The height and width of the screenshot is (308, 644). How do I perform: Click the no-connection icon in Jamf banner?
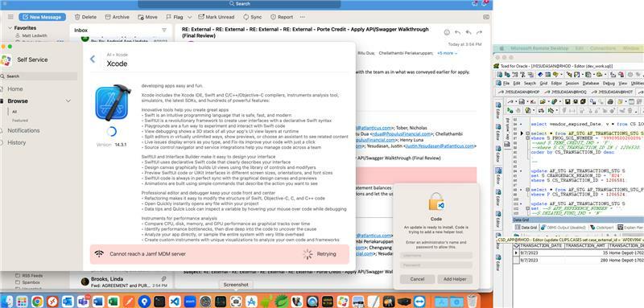(x=98, y=254)
